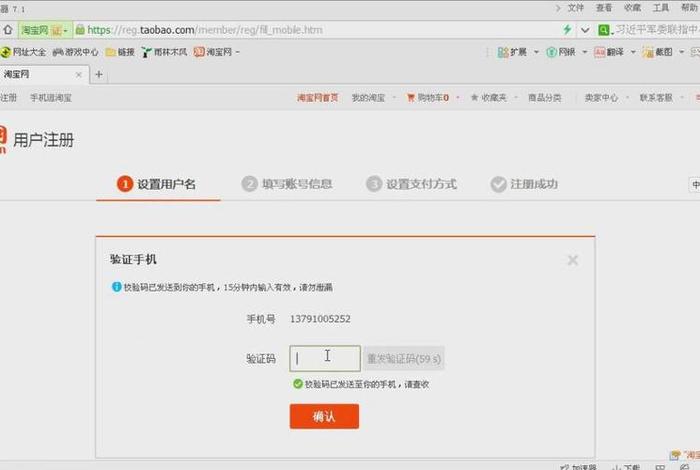Expand the 网银 dropdown arrow
This screenshot has height=470, width=700.
(584, 52)
